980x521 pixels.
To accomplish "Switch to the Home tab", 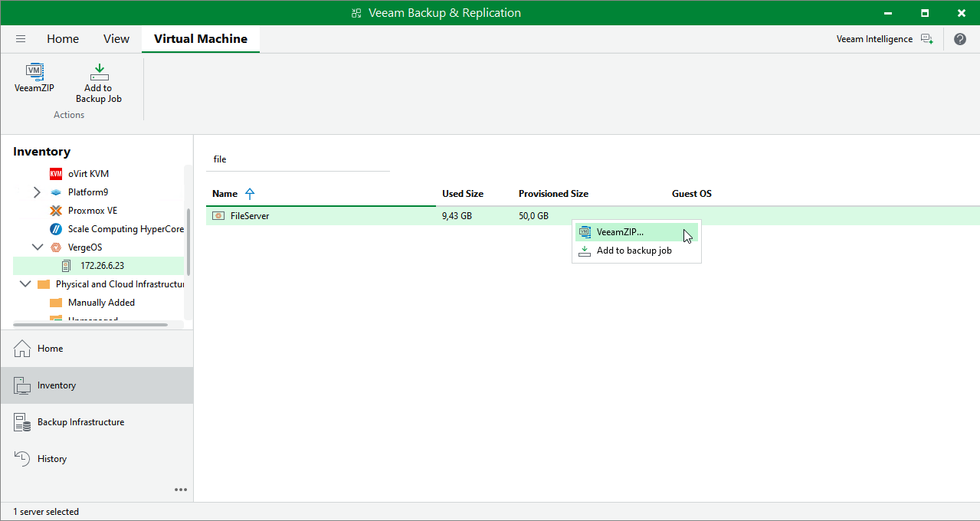I will coord(63,38).
